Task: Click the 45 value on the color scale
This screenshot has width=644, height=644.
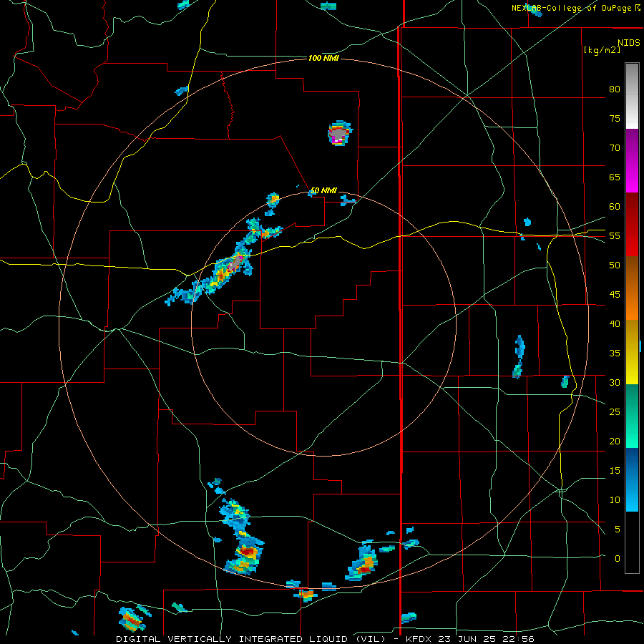Action: [615, 295]
